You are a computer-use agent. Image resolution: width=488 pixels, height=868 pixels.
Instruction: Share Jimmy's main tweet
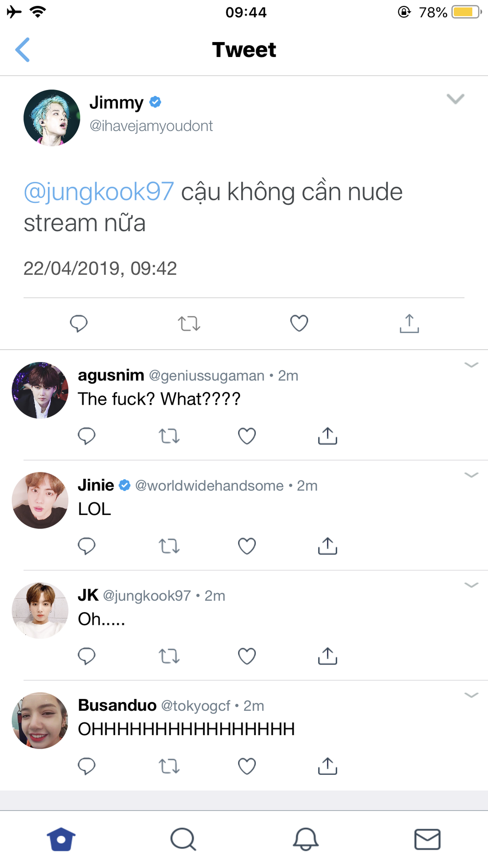click(409, 324)
